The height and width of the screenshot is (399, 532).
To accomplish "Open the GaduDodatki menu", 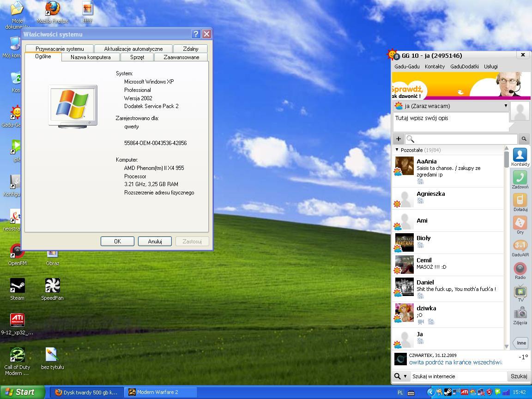I will 465,66.
